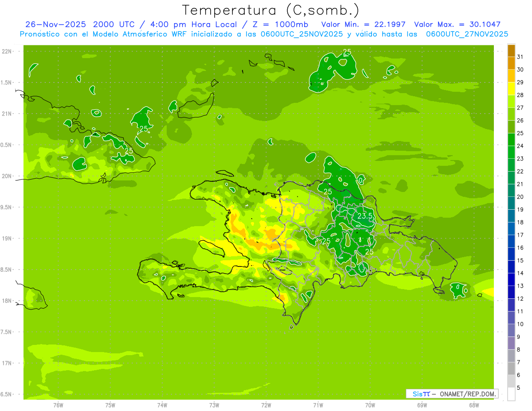Click the '2000 UTC' time text
The width and height of the screenshot is (532, 411).
pos(114,24)
